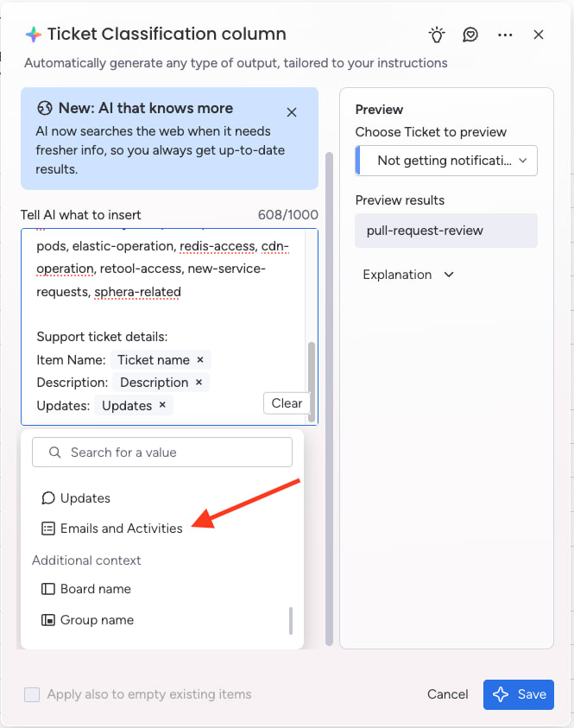The height and width of the screenshot is (728, 574).
Task: Click the 'sphera-related' text in prompt
Action: (137, 292)
